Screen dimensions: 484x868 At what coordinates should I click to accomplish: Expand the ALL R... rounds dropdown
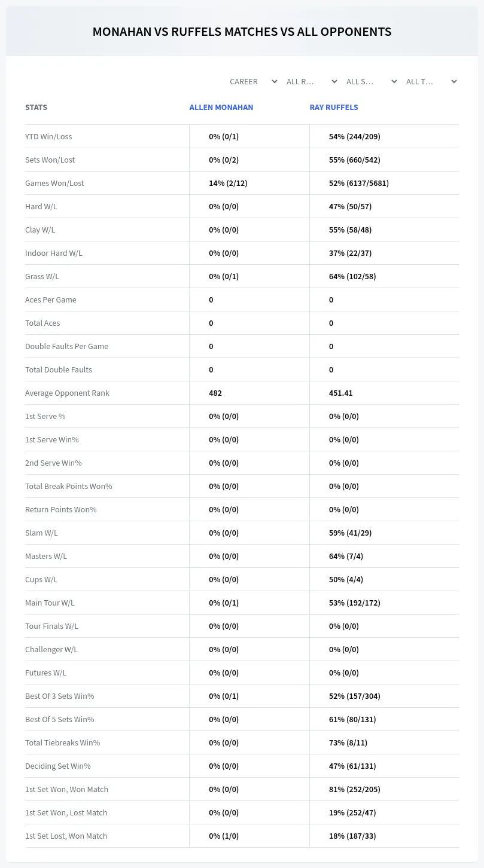(312, 82)
